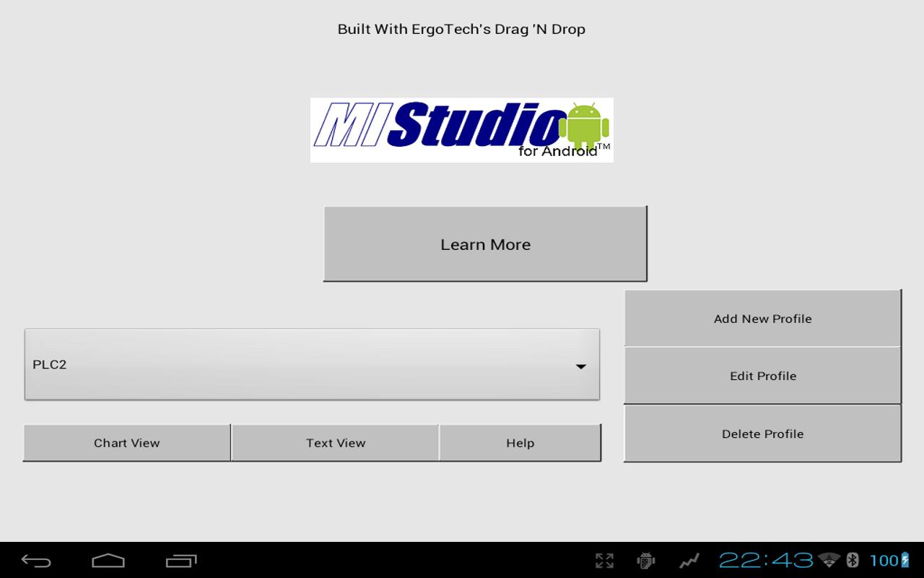Tap the Android debug icon in status bar
This screenshot has height=578, width=924.
coord(645,561)
